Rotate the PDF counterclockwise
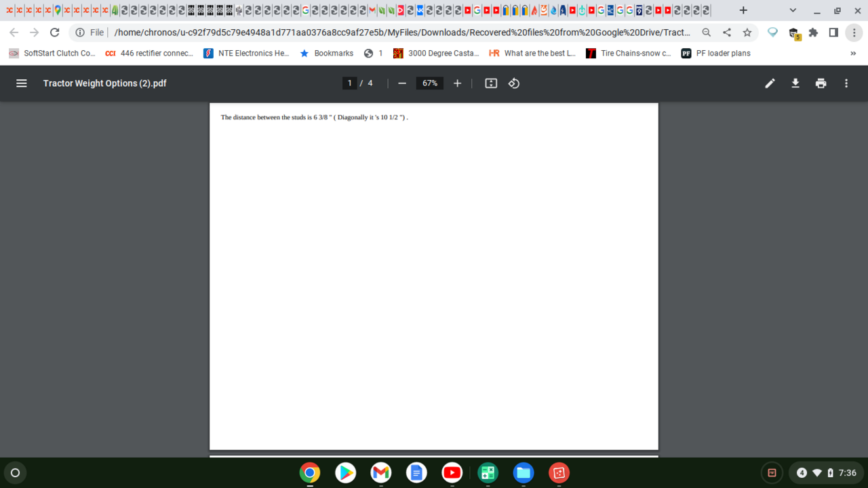Viewport: 868px width, 488px height. (514, 83)
